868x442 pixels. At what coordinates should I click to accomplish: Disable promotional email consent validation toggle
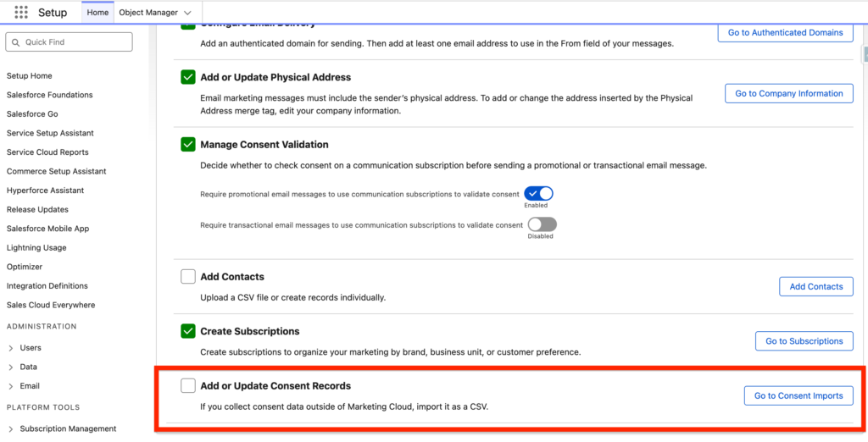[x=538, y=194]
